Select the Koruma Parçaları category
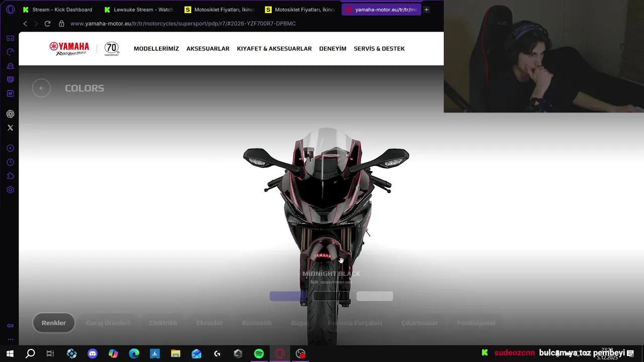The height and width of the screenshot is (362, 644). point(355,323)
